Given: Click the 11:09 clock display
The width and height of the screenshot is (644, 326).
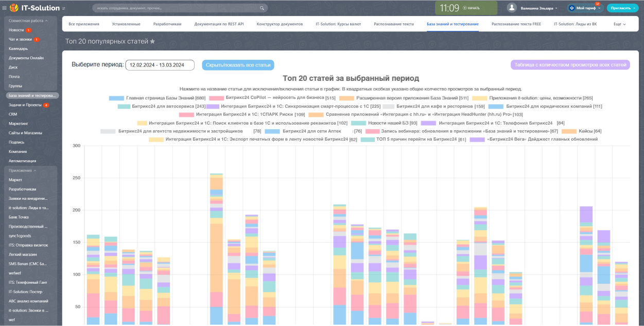Looking at the screenshot, I should tap(449, 8).
